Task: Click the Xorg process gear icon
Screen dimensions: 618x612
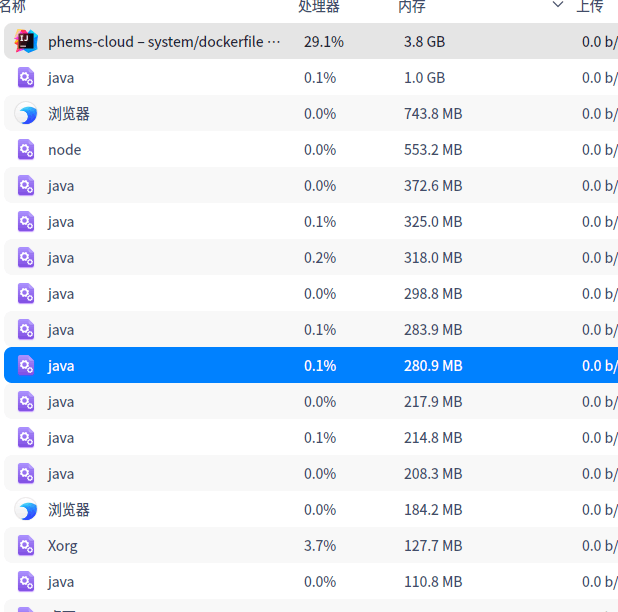Action: (26, 546)
